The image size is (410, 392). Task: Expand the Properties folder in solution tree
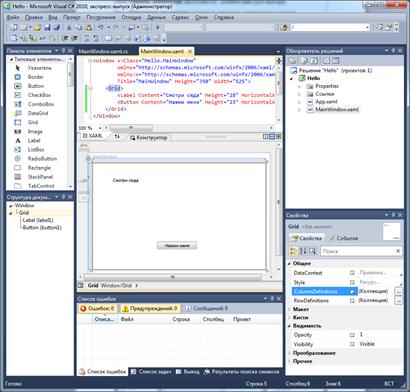click(x=299, y=86)
